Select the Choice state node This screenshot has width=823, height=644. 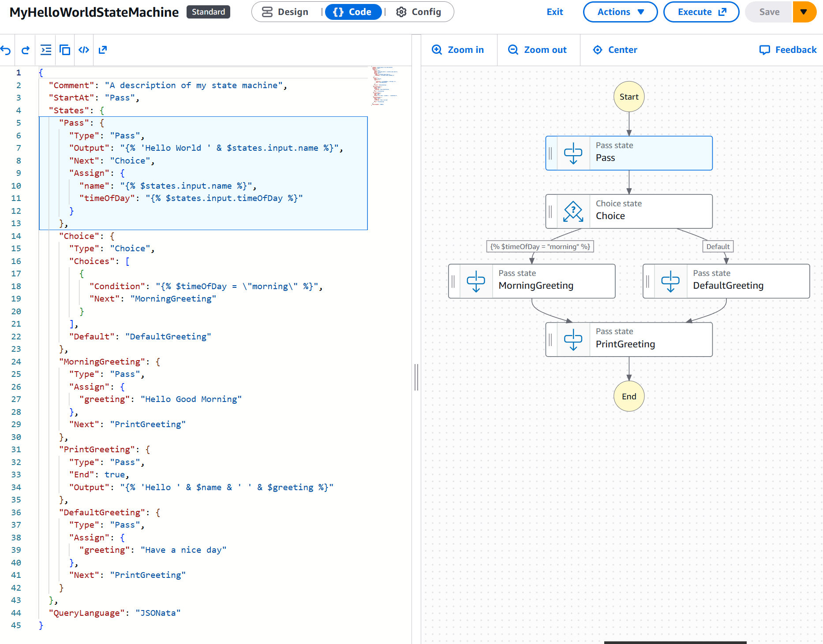click(x=629, y=211)
